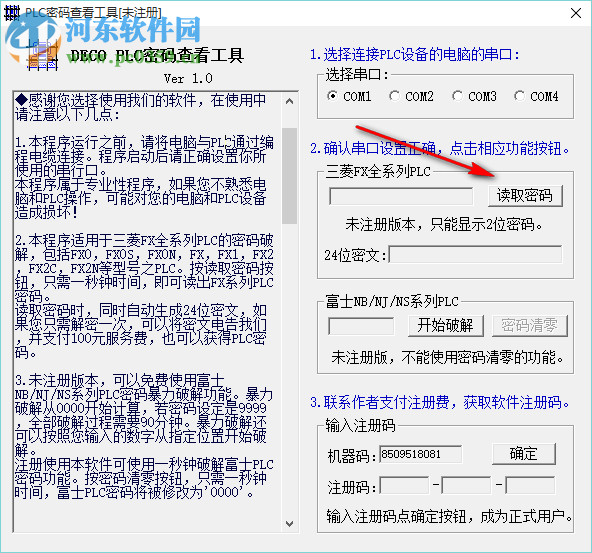Screen dimensions: 592x553
Task: Click the second 注册码 segment box
Action: click(x=466, y=485)
